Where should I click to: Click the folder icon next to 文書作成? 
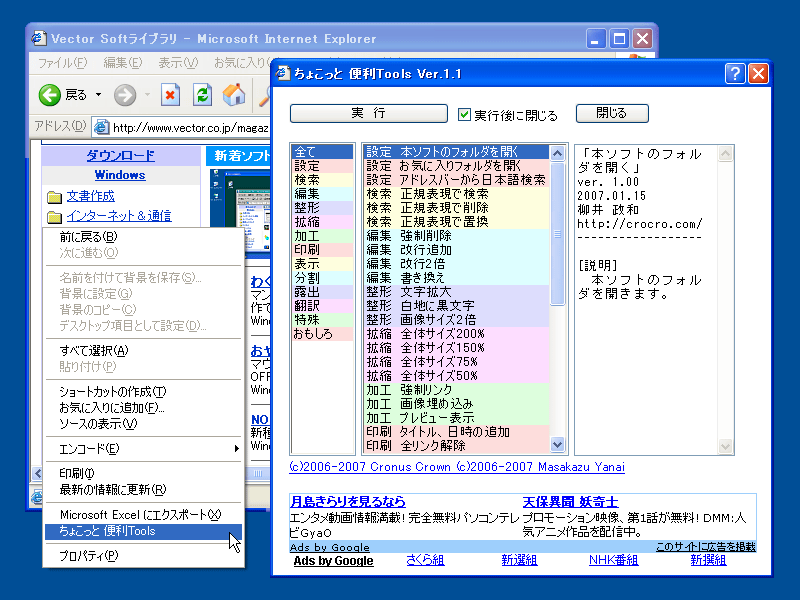click(x=55, y=197)
